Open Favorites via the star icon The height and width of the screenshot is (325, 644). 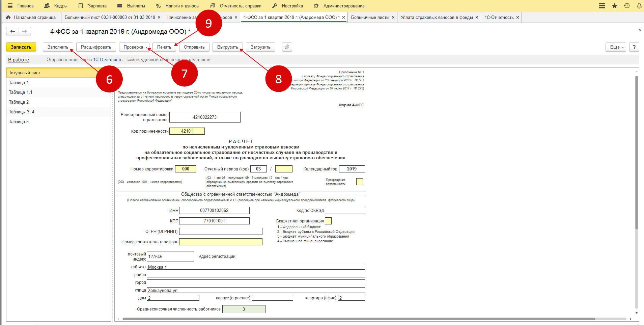614,6
